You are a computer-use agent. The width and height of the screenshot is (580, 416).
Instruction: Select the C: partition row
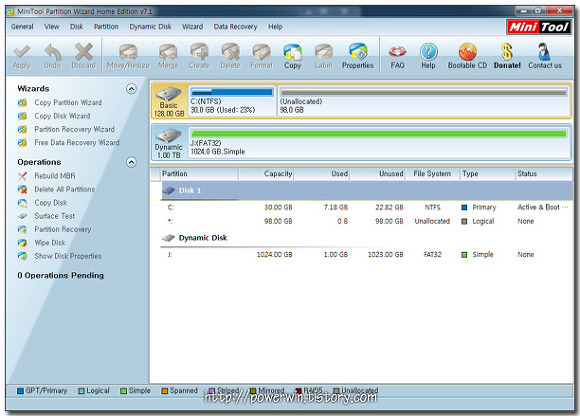pyautogui.click(x=367, y=207)
